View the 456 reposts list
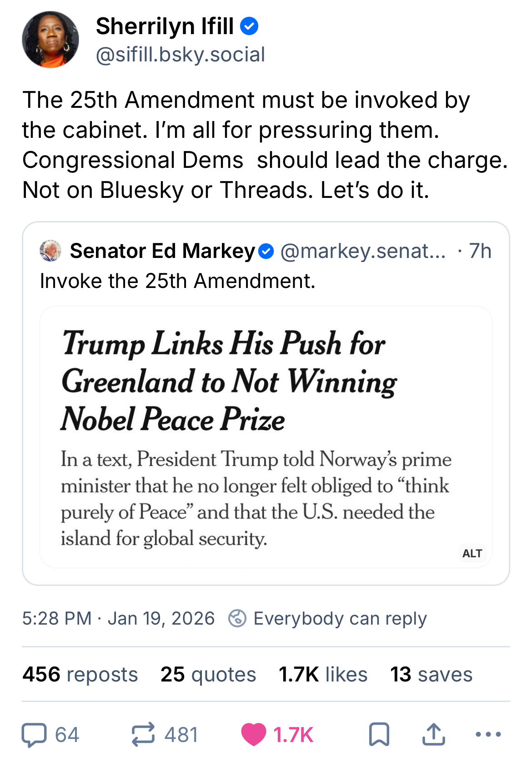This screenshot has width=532, height=762. point(80,674)
